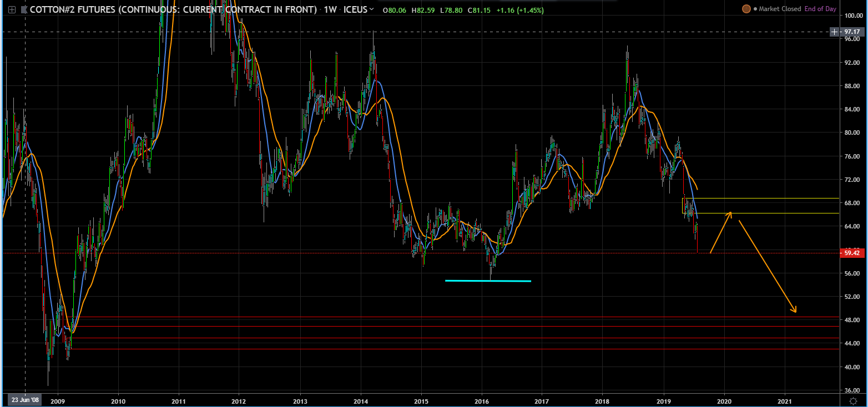Click the 2014 label on the time axis
The width and height of the screenshot is (868, 407).
(361, 400)
